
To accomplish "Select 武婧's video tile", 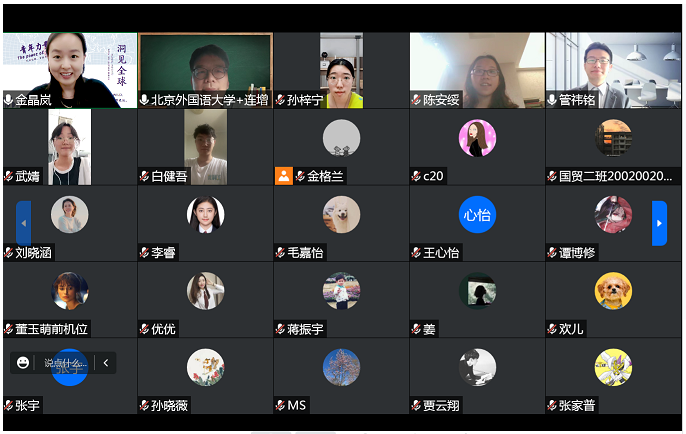I will tap(70, 147).
